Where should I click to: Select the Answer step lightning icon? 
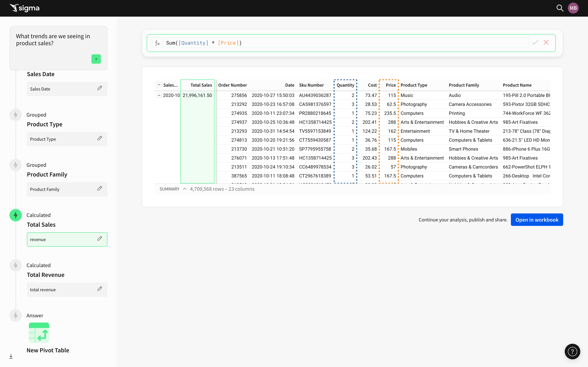click(16, 316)
